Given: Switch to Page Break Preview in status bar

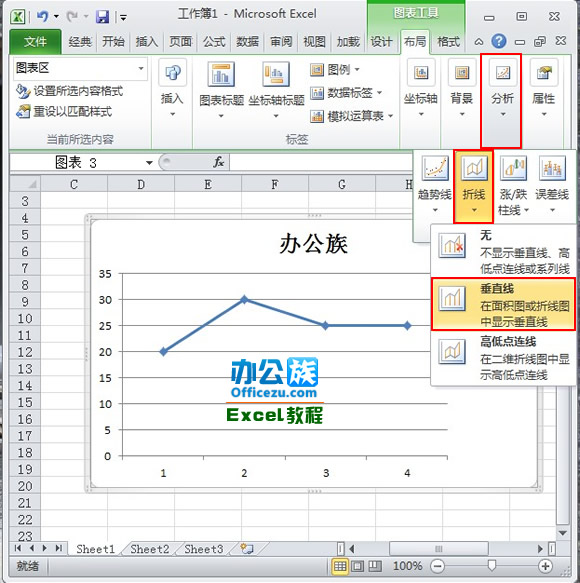Looking at the screenshot, I should [x=375, y=566].
